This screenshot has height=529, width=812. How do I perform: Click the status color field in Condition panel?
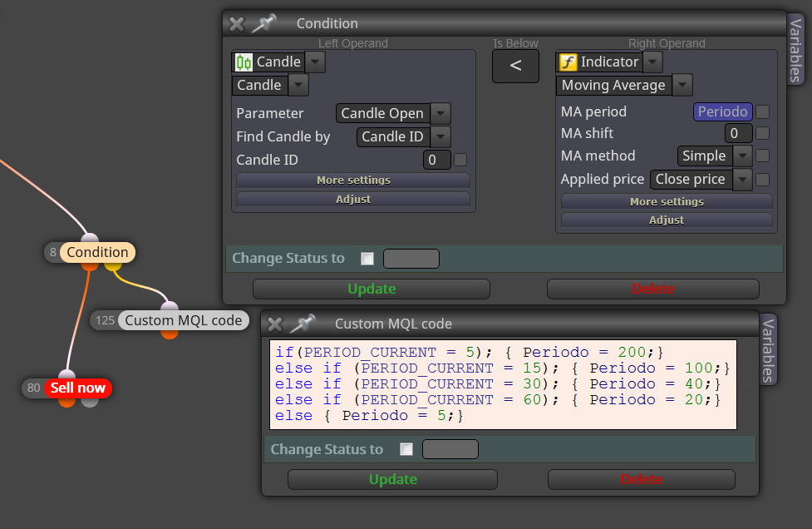411,259
